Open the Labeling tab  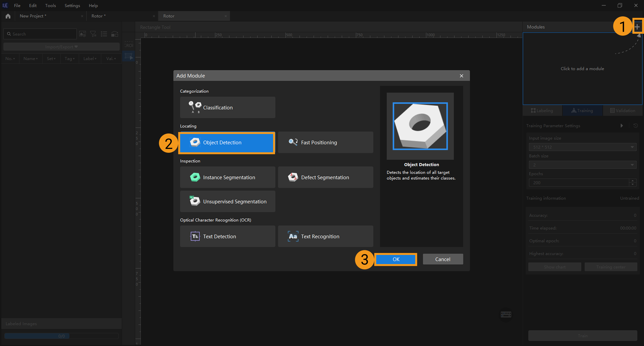coord(542,111)
